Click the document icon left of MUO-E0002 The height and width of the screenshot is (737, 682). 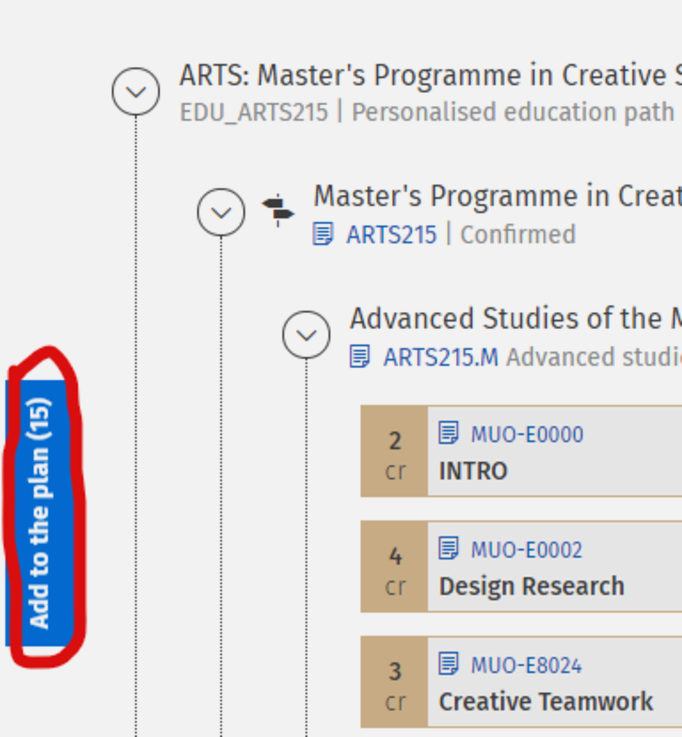[449, 549]
